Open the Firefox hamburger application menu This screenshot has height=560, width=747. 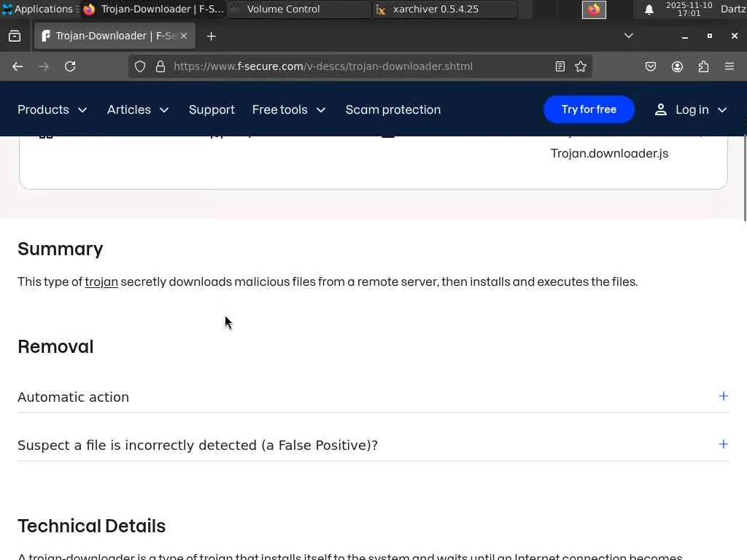tap(729, 66)
